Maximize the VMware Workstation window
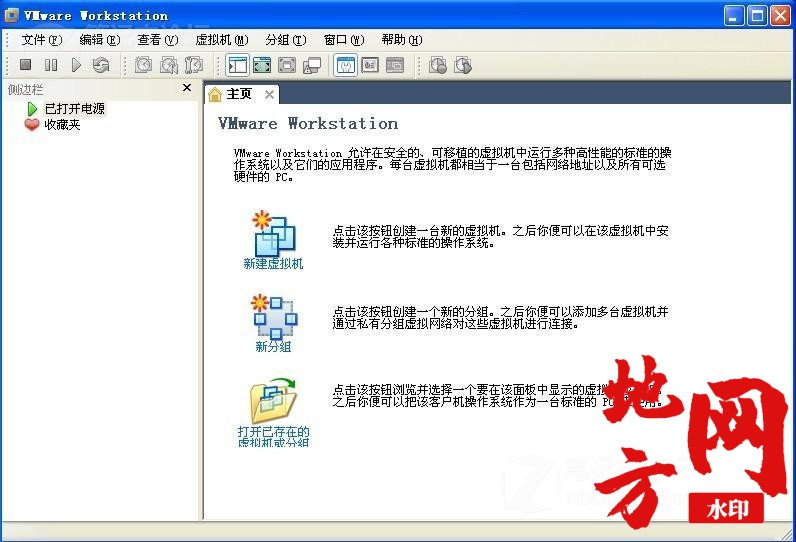Screen dimensions: 796x542 757,16
